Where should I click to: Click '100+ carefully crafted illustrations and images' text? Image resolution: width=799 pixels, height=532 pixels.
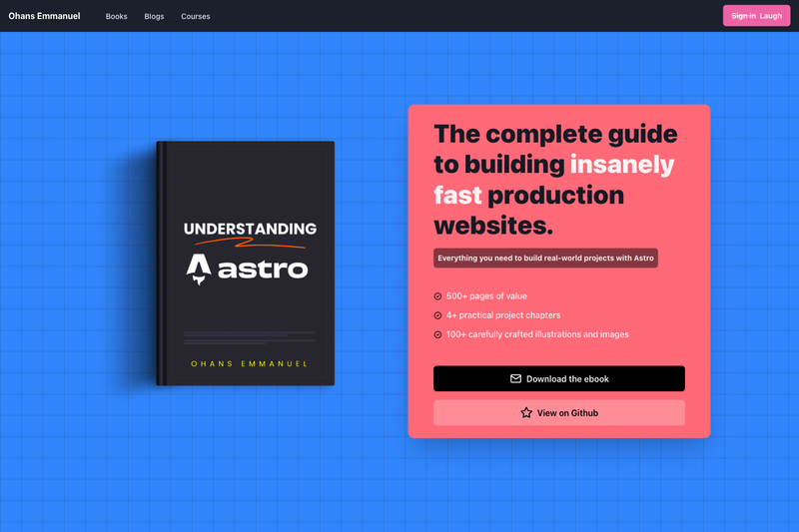pyautogui.click(x=537, y=334)
